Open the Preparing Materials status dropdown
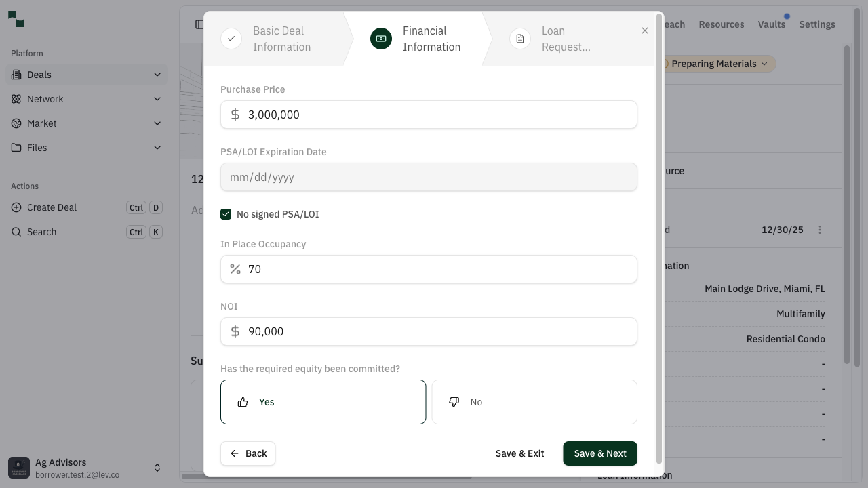 pos(714,64)
